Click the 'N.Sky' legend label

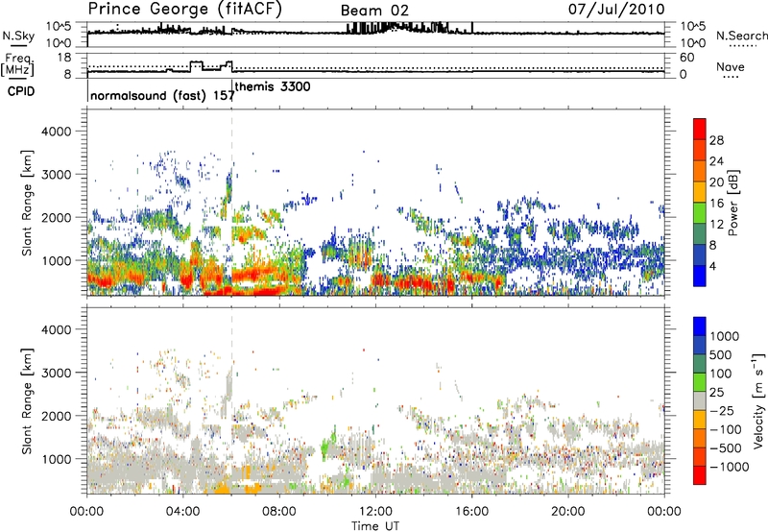coord(18,36)
